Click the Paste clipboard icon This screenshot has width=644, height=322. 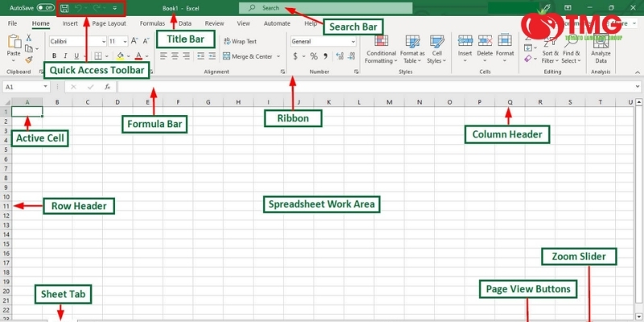(x=14, y=42)
